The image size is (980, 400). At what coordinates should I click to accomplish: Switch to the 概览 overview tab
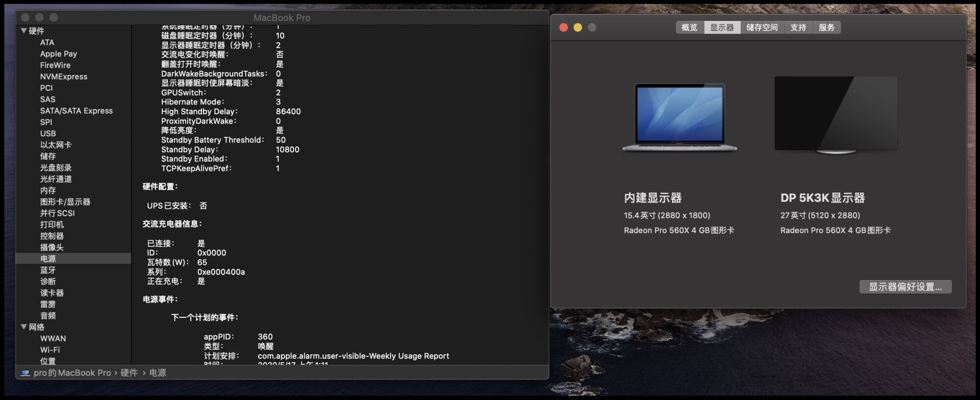tap(690, 27)
